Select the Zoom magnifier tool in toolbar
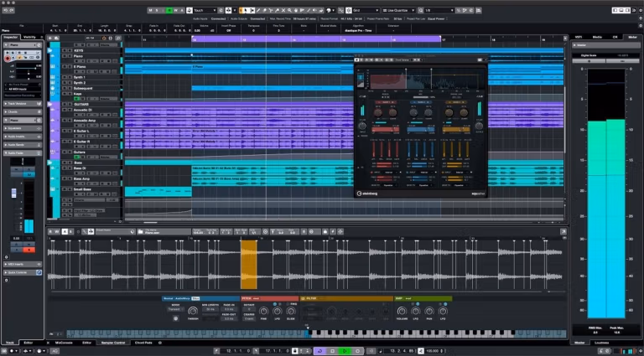The height and width of the screenshot is (356, 644). pos(289,10)
